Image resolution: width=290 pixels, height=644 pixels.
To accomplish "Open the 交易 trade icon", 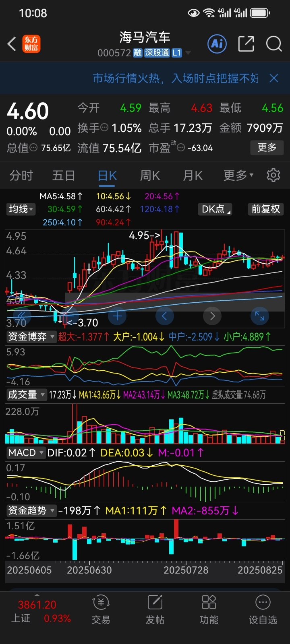I will click(x=101, y=609).
